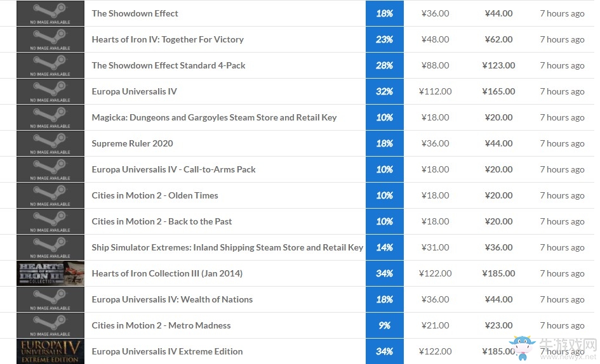
Task: Click 10% discount badge for Dungeons and Gargoyles
Action: point(385,117)
